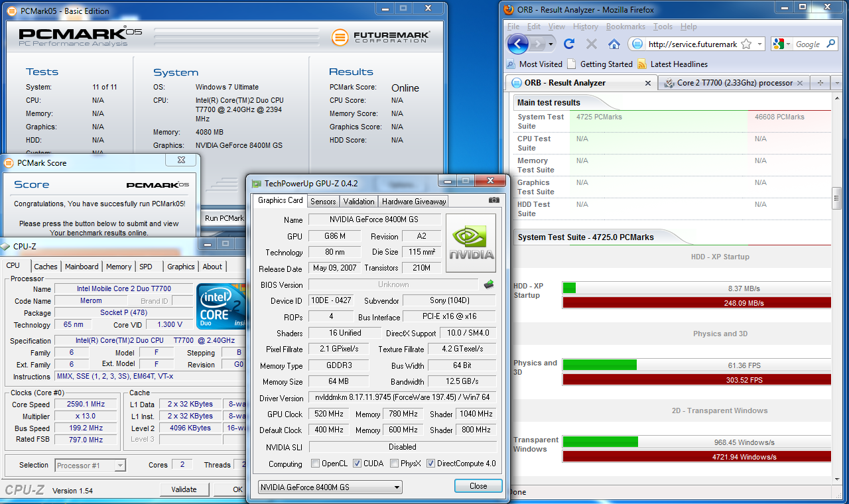
Task: Open the Firefox Edit menu
Action: (534, 27)
